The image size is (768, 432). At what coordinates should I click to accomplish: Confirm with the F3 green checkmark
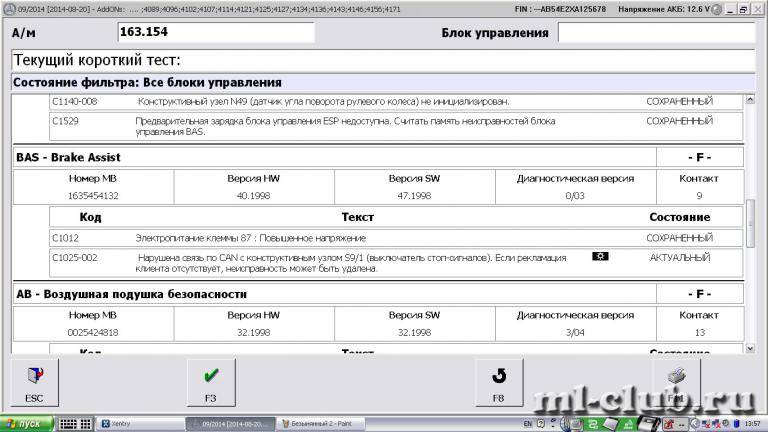(x=210, y=383)
